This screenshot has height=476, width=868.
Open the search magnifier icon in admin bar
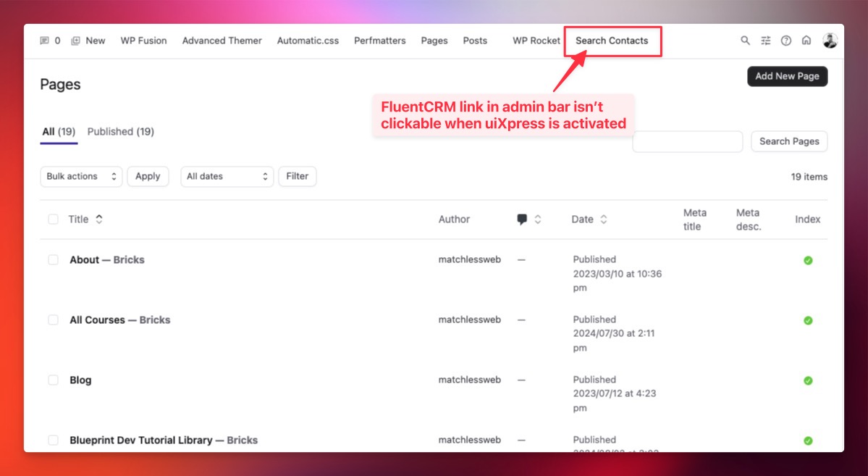tap(745, 41)
